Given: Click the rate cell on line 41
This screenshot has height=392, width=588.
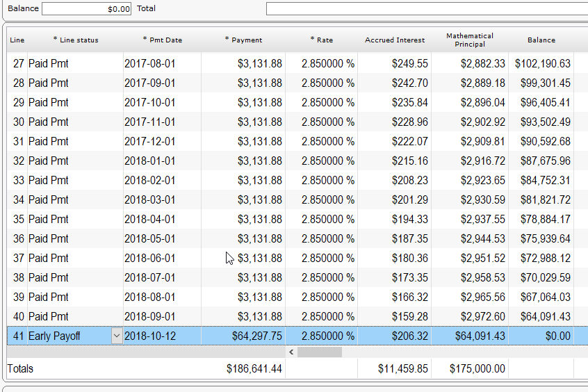Looking at the screenshot, I should [x=321, y=336].
